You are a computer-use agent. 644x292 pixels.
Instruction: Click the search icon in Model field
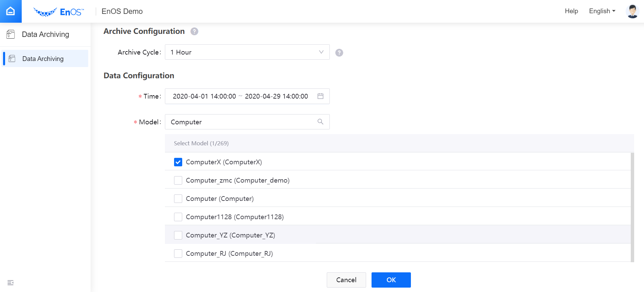pyautogui.click(x=320, y=122)
